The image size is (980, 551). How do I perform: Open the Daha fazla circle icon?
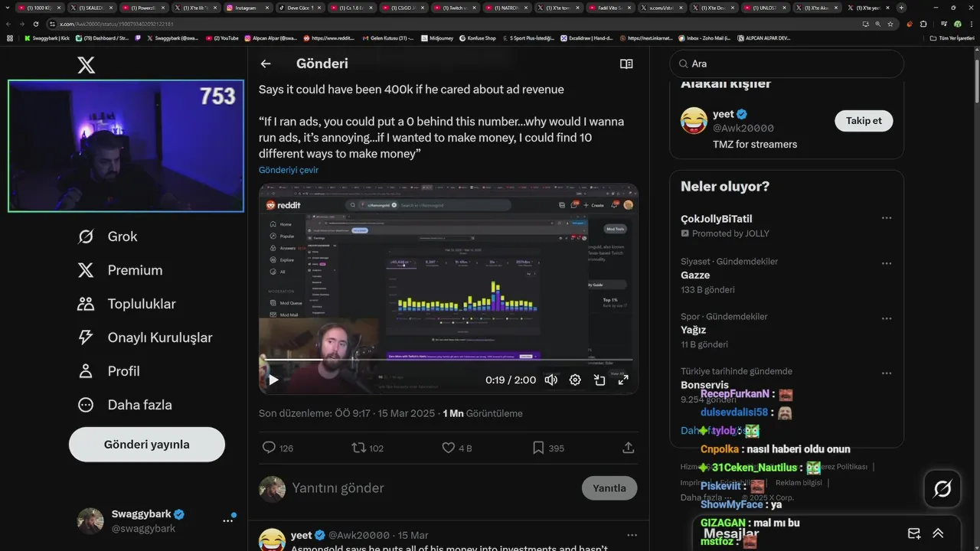[86, 405]
